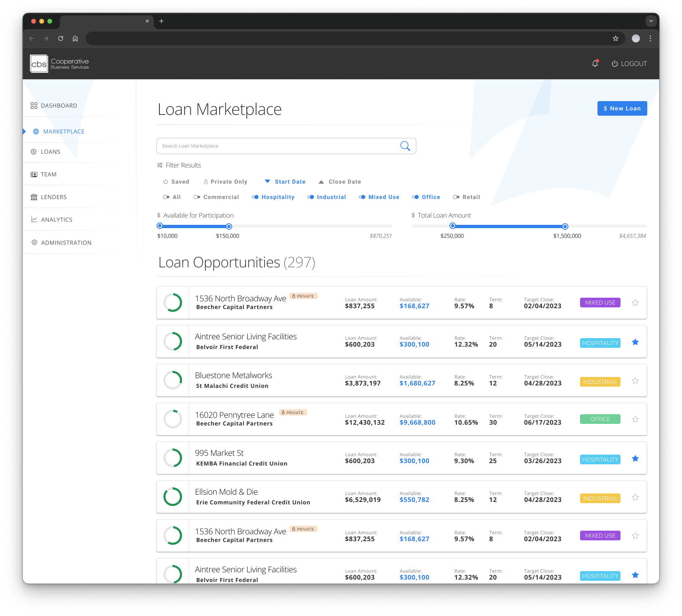
Task: Enable the All property type toggle
Action: point(172,197)
